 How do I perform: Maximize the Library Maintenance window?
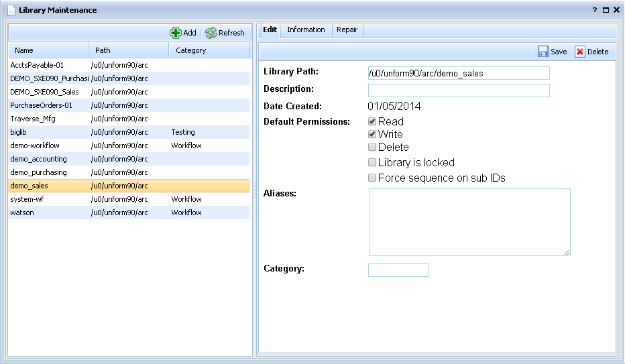pyautogui.click(x=606, y=10)
